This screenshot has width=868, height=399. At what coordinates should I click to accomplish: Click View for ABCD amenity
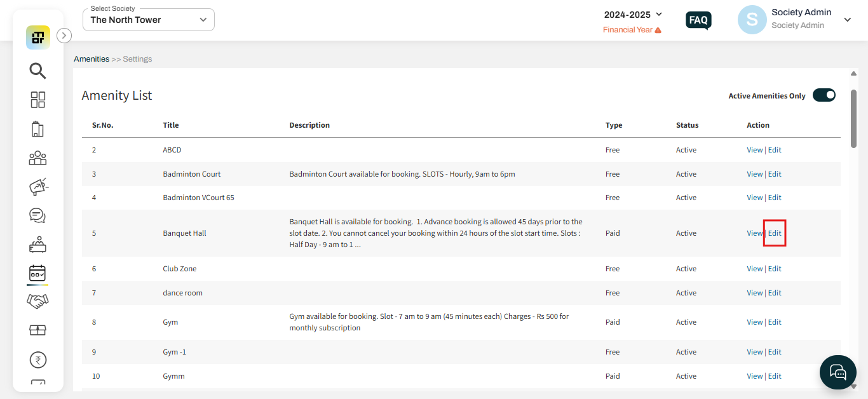pos(754,150)
